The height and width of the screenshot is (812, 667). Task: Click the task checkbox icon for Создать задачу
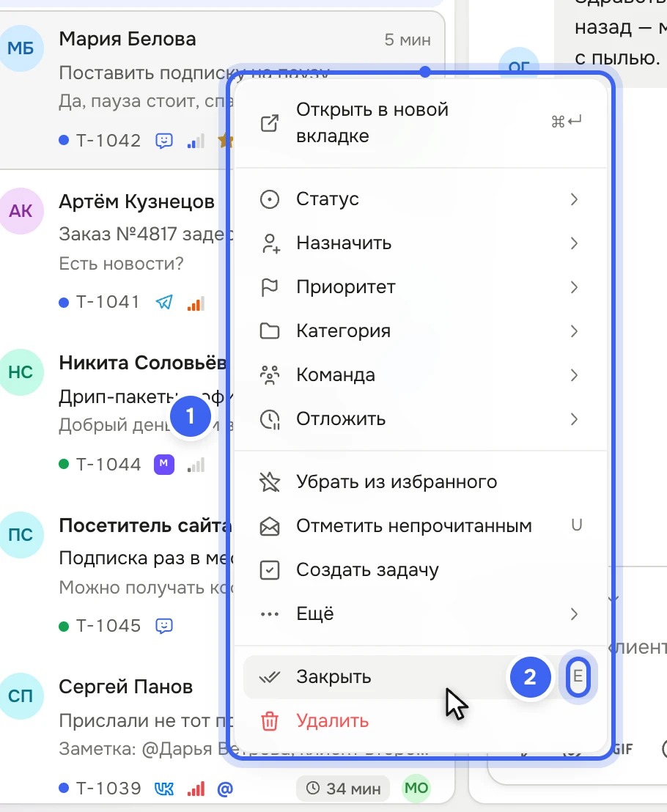[269, 570]
